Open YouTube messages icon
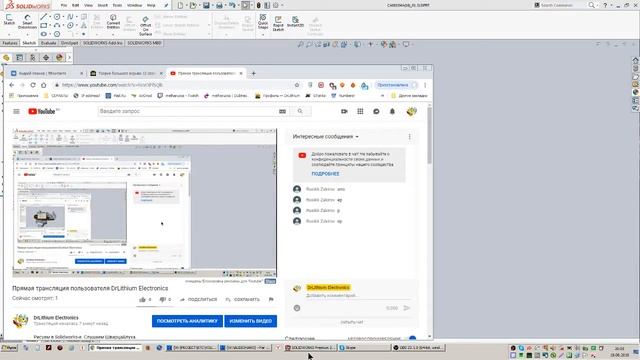The height and width of the screenshot is (360, 640). pos(376,111)
